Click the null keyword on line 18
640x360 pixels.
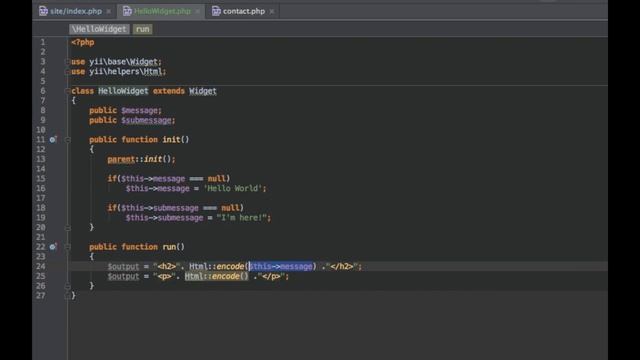[230, 208]
